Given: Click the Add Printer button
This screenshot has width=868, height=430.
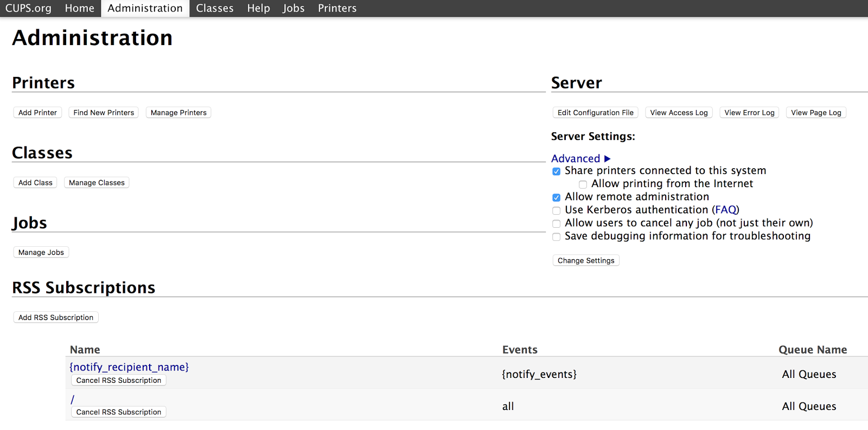Looking at the screenshot, I should pyautogui.click(x=37, y=113).
